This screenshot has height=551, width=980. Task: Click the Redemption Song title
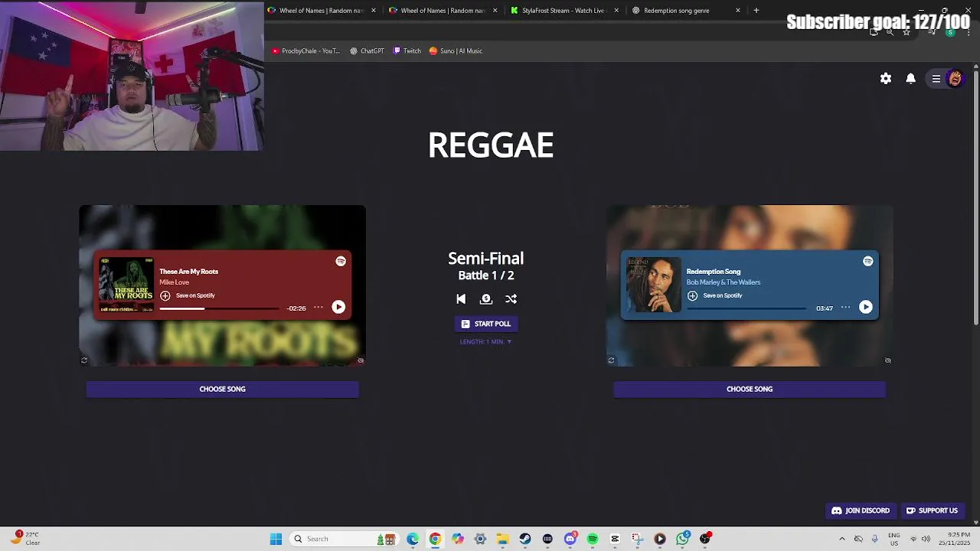click(x=714, y=272)
